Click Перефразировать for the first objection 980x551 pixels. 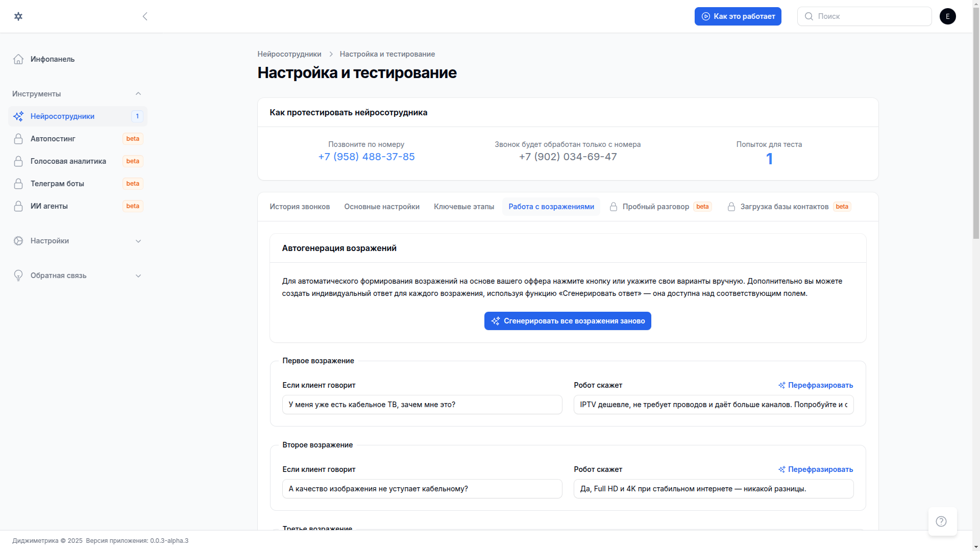pyautogui.click(x=816, y=385)
